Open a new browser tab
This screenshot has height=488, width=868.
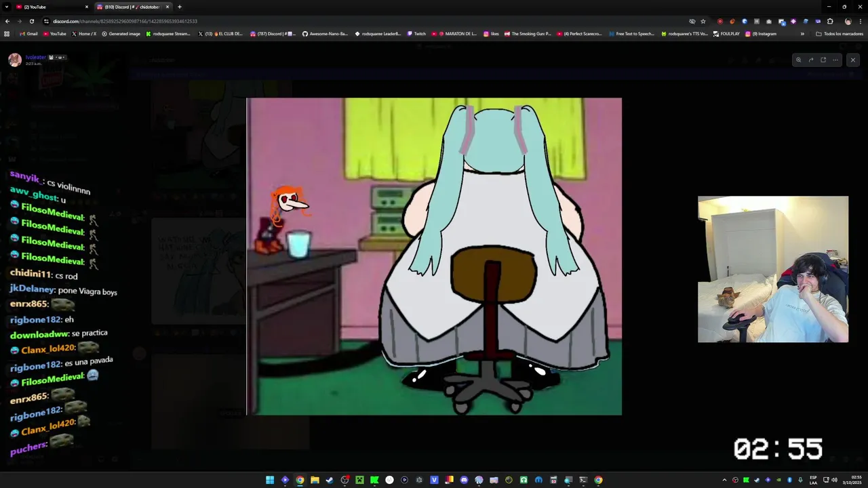click(180, 7)
